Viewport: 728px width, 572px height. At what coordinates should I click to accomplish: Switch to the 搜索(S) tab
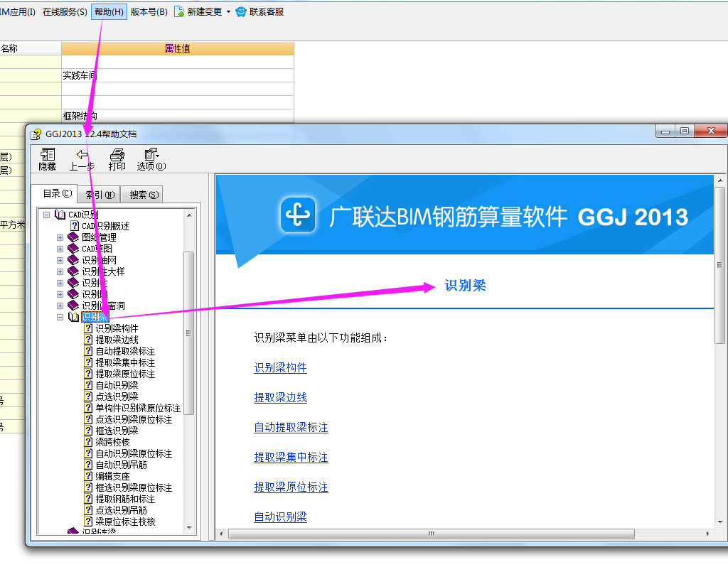point(144,195)
